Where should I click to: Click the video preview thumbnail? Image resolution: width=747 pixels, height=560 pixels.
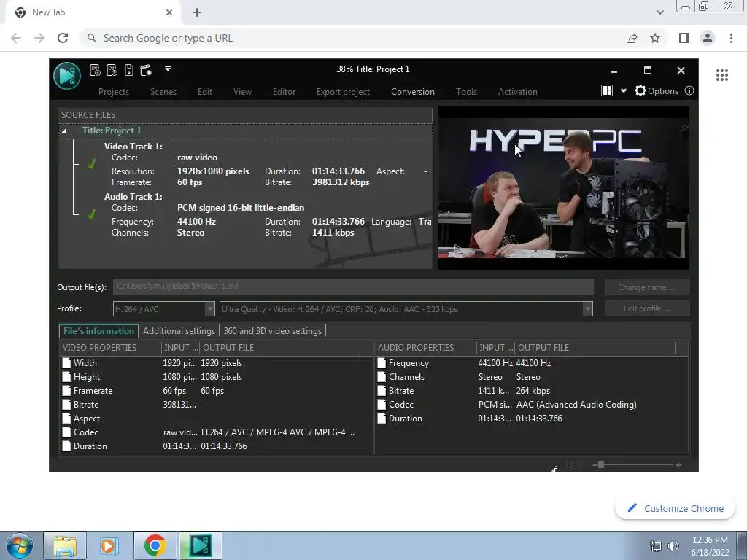(564, 188)
